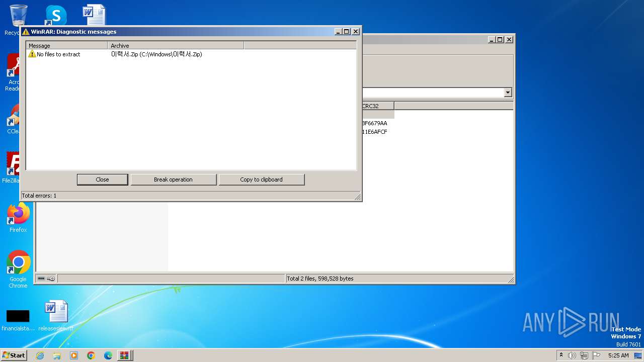The height and width of the screenshot is (362, 644).
Task: Click the network tray icon
Action: click(584, 355)
